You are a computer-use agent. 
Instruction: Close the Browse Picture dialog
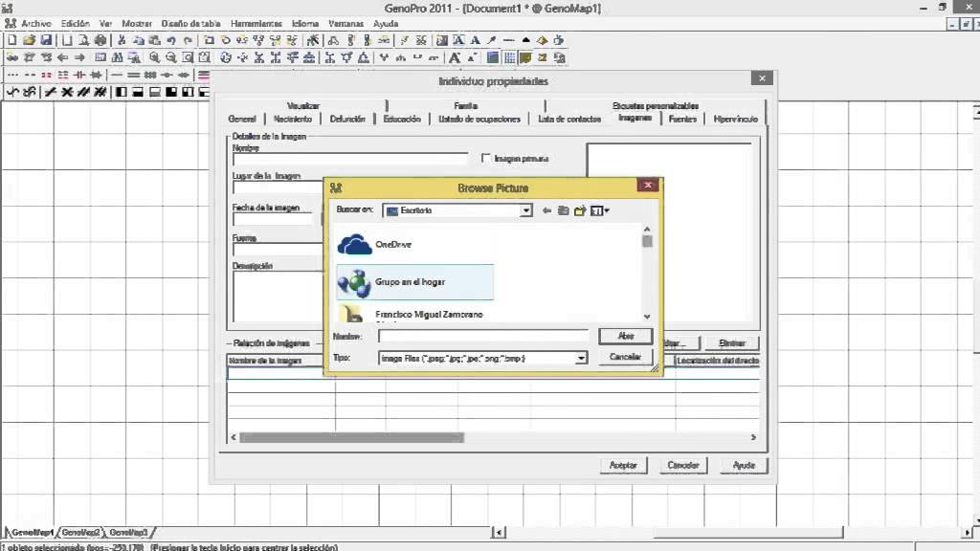click(648, 185)
